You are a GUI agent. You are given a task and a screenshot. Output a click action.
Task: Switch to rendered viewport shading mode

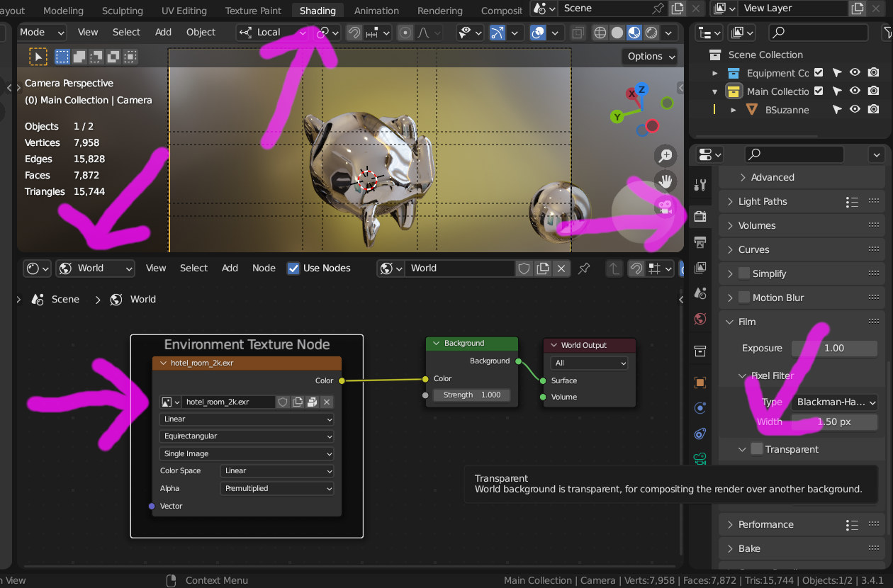coord(651,33)
